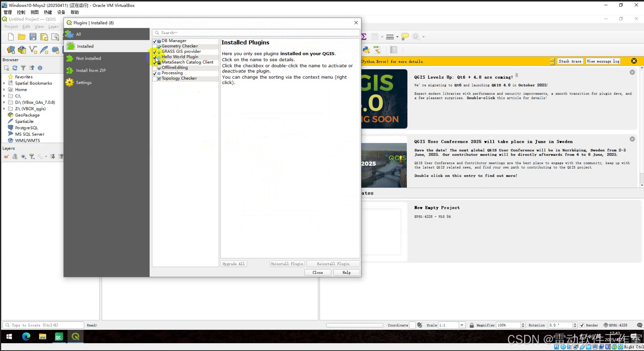The width and height of the screenshot is (644, 351).
Task: Expand the D:\ (VBox_GAs_7.0.8) node
Action: (4, 102)
